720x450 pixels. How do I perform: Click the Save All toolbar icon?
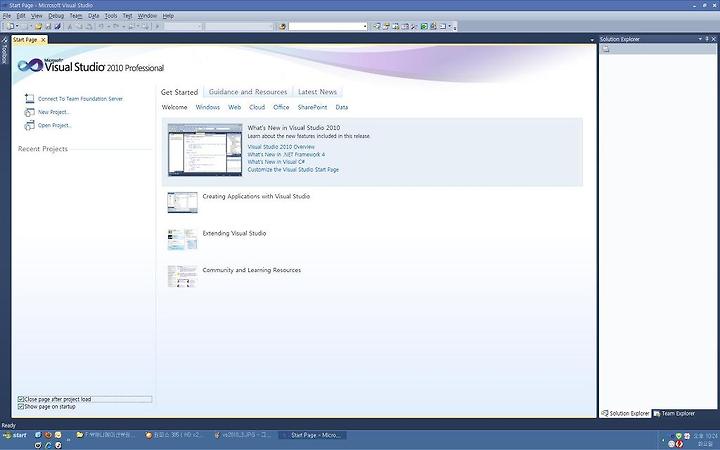coord(57,27)
